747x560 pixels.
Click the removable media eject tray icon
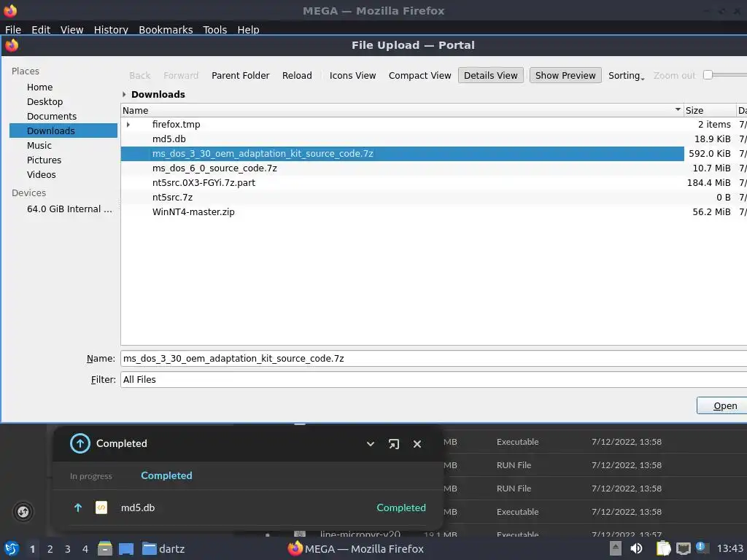[x=616, y=548]
